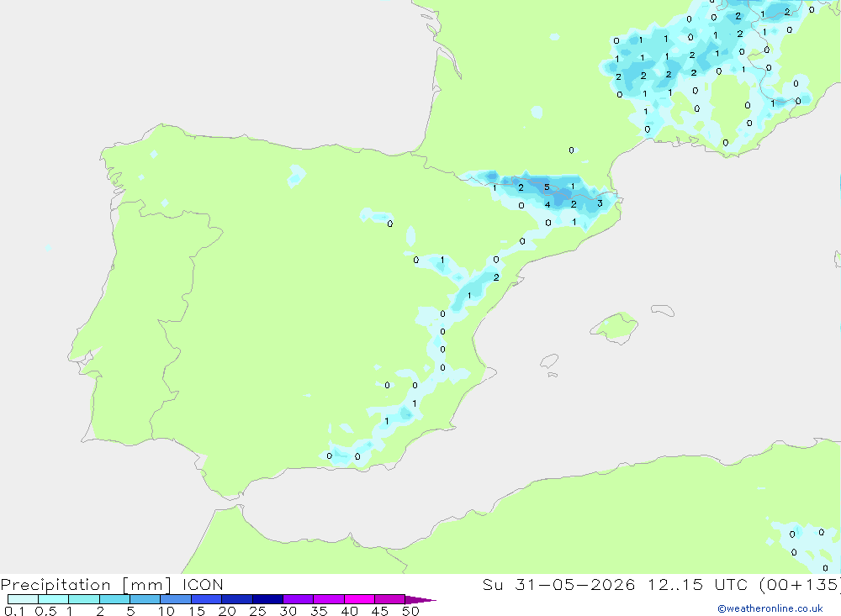Select legend swatch between 40 and 45

[359, 599]
